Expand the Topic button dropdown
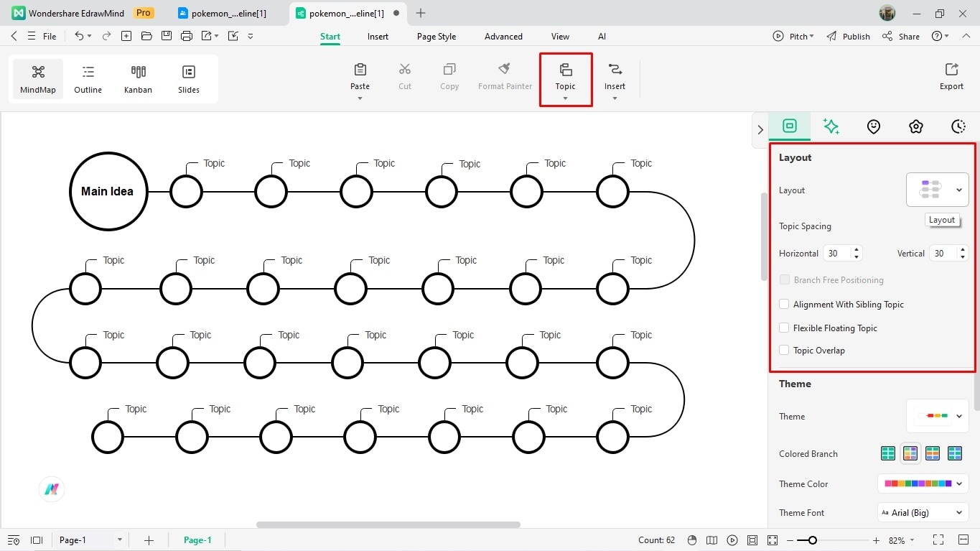The image size is (980, 551). [565, 98]
